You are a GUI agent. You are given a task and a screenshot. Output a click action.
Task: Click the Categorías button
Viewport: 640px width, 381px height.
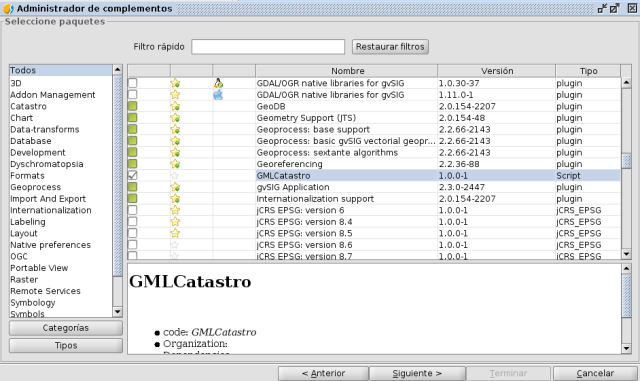tap(66, 328)
